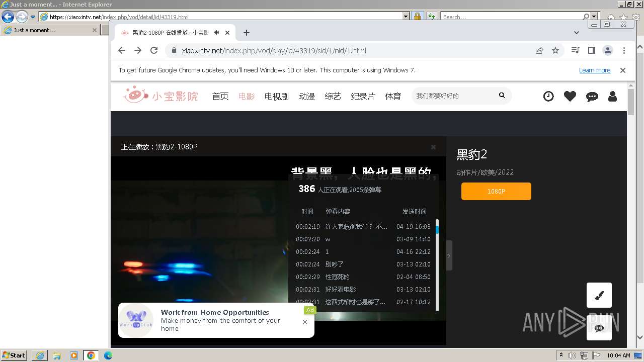
Task: Click the Learn more link in the infobar
Action: pyautogui.click(x=595, y=70)
